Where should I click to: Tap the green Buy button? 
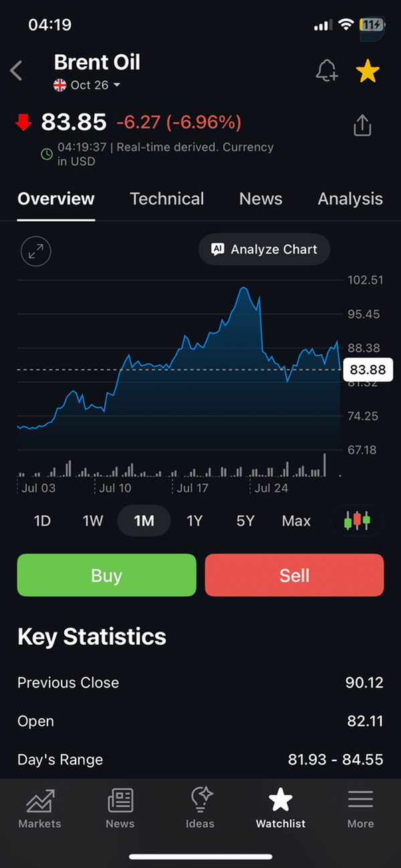pyautogui.click(x=107, y=575)
